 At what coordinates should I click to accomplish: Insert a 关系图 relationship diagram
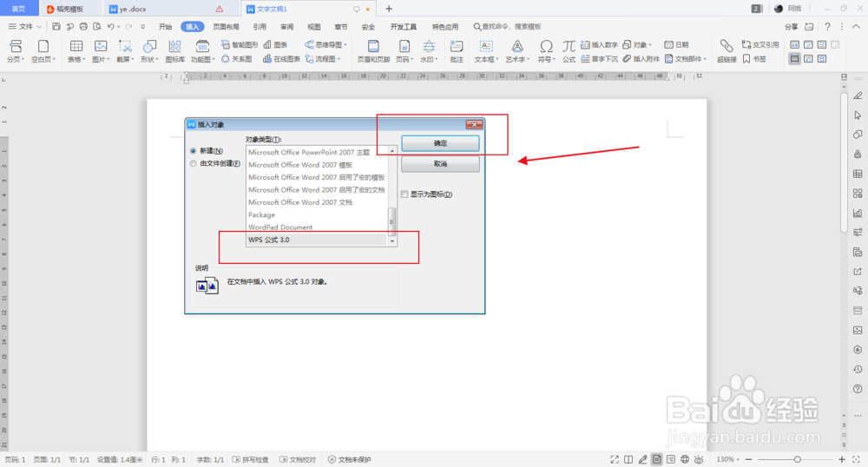coord(237,59)
